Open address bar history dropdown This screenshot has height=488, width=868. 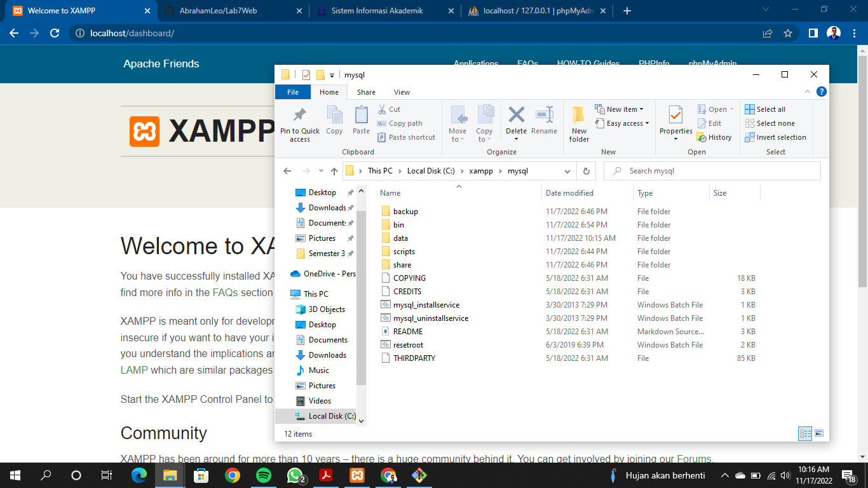567,171
